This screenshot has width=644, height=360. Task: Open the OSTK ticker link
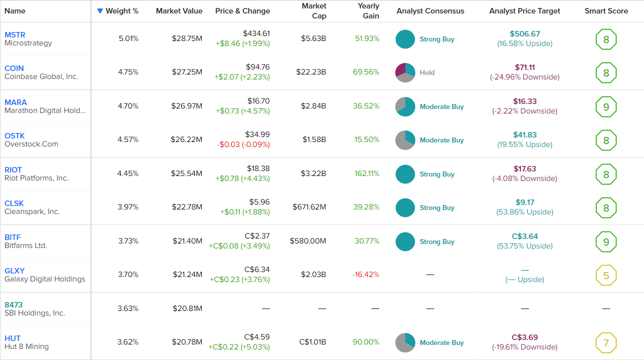point(15,136)
